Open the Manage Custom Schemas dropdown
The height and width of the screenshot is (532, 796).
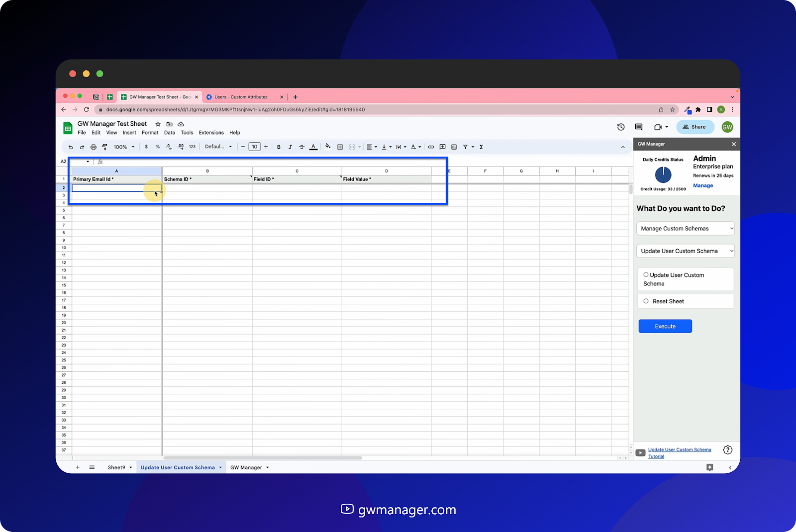686,229
